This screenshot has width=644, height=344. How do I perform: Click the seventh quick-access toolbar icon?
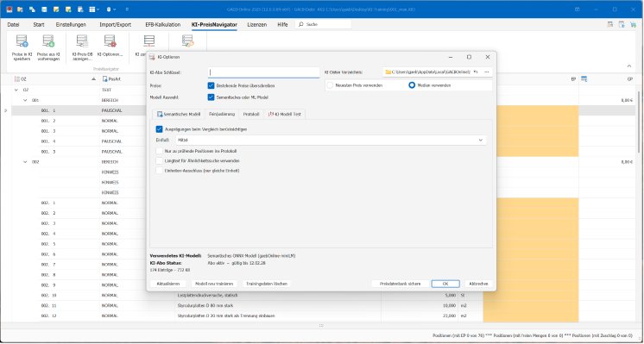pos(80,9)
